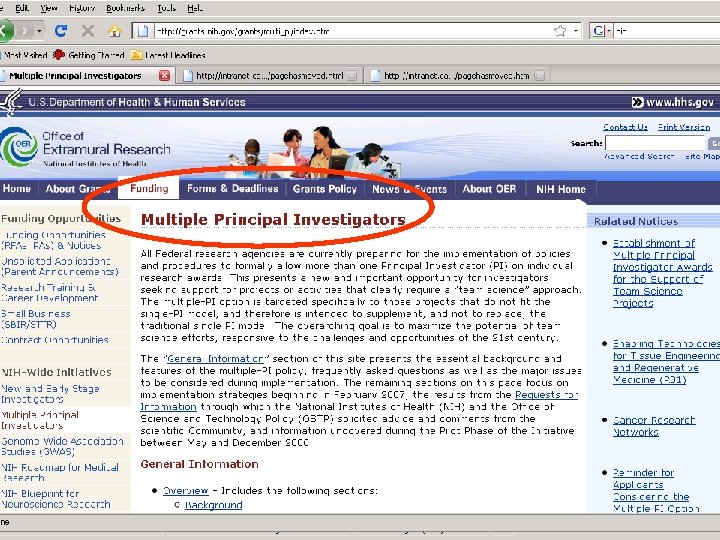This screenshot has width=720, height=540.
Task: Select the Funding navigation tab
Action: click(149, 188)
